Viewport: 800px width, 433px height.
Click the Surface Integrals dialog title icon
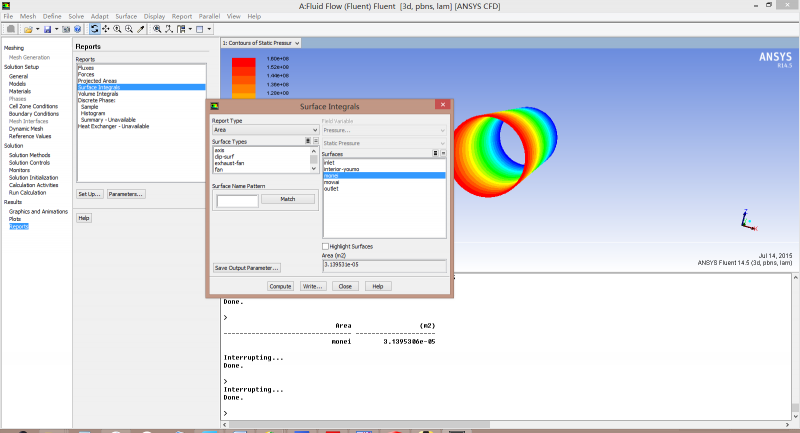coord(215,106)
